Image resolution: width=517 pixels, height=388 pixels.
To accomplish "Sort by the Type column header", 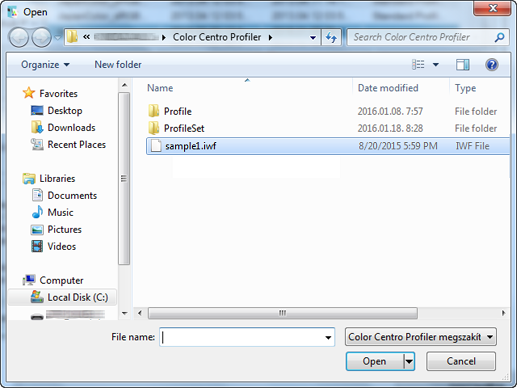I will point(465,88).
